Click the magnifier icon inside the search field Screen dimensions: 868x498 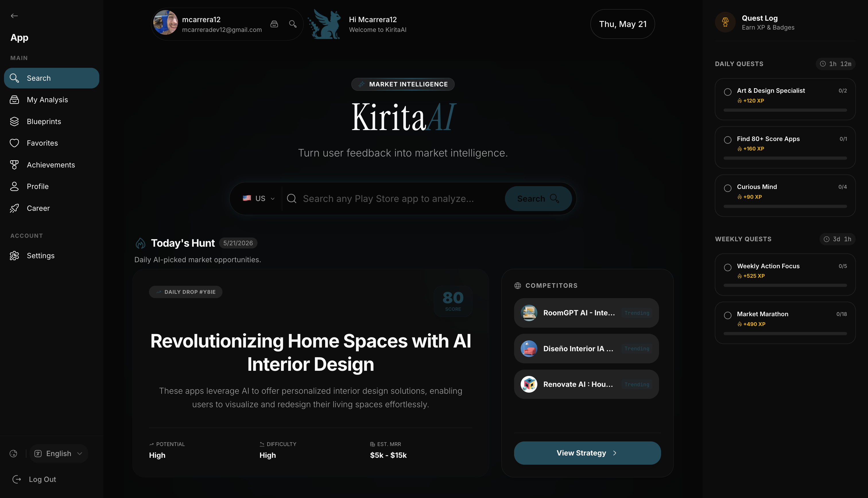(292, 198)
